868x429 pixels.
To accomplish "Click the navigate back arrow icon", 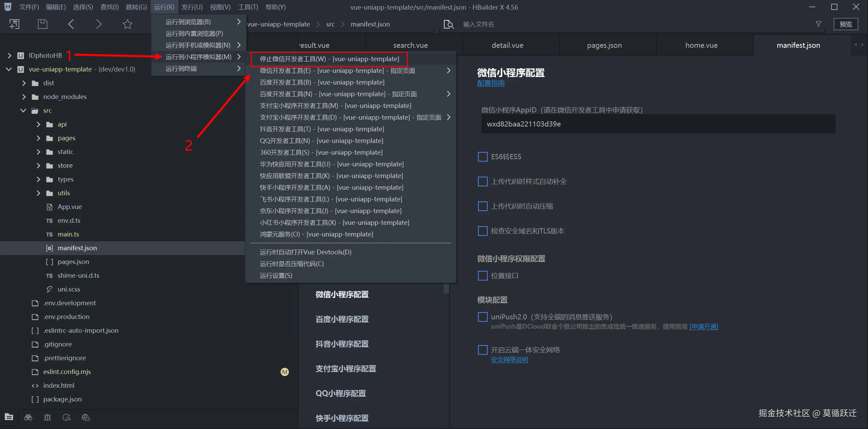I will point(71,24).
